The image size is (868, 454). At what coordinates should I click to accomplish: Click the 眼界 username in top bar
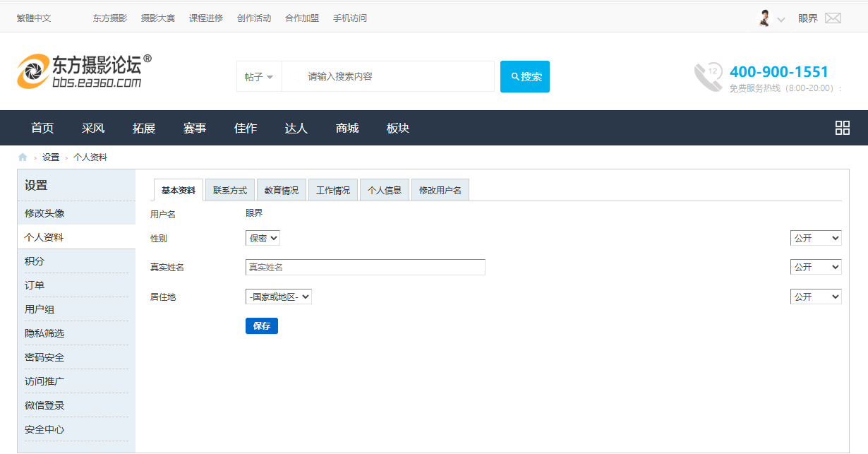(x=808, y=18)
